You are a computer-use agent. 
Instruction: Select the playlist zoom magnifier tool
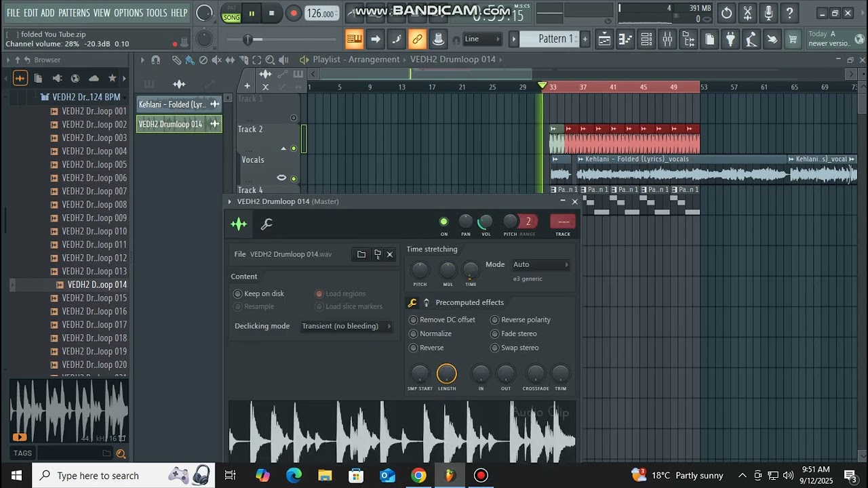(x=270, y=60)
